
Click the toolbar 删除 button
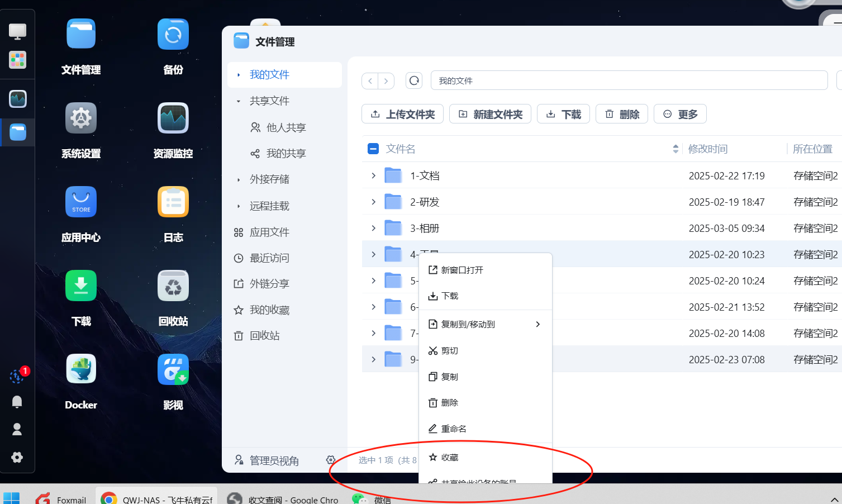pos(622,114)
